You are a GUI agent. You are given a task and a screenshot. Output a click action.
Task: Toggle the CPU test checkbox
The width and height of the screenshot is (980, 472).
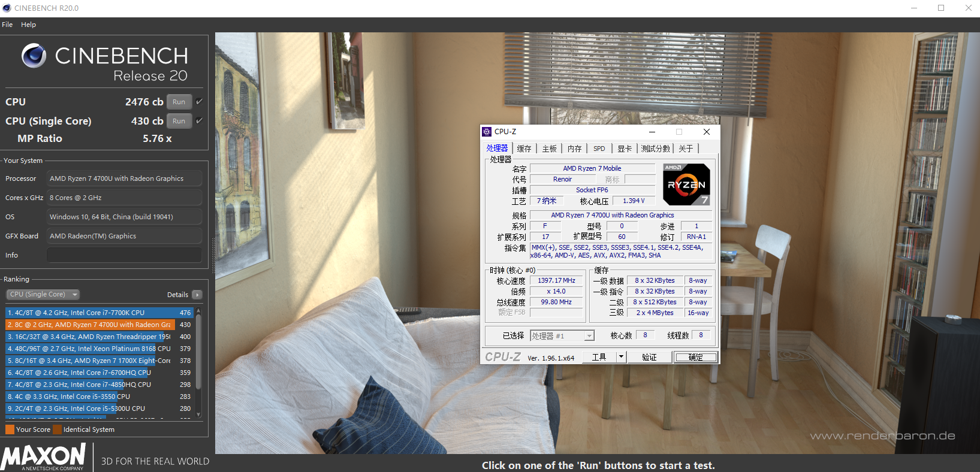click(x=200, y=101)
